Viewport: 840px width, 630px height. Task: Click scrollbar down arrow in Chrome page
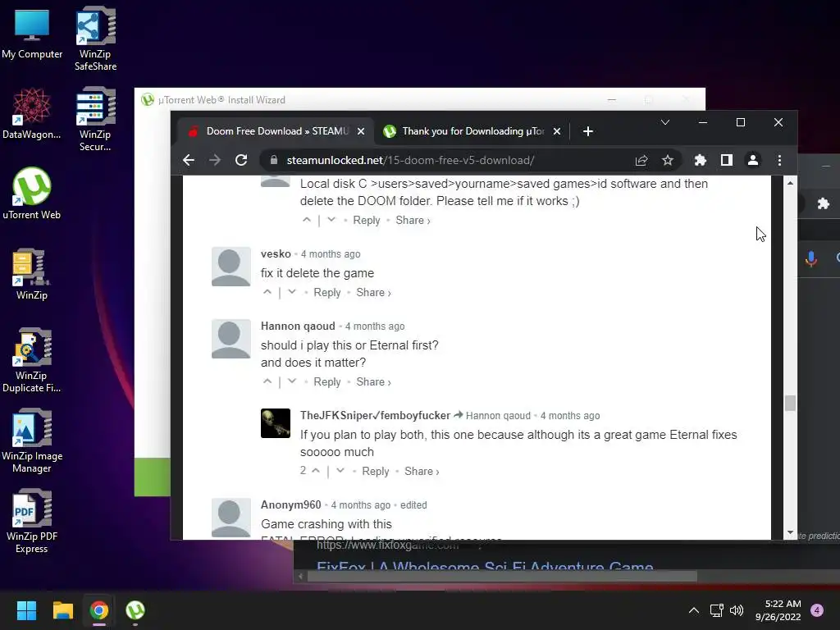point(790,533)
